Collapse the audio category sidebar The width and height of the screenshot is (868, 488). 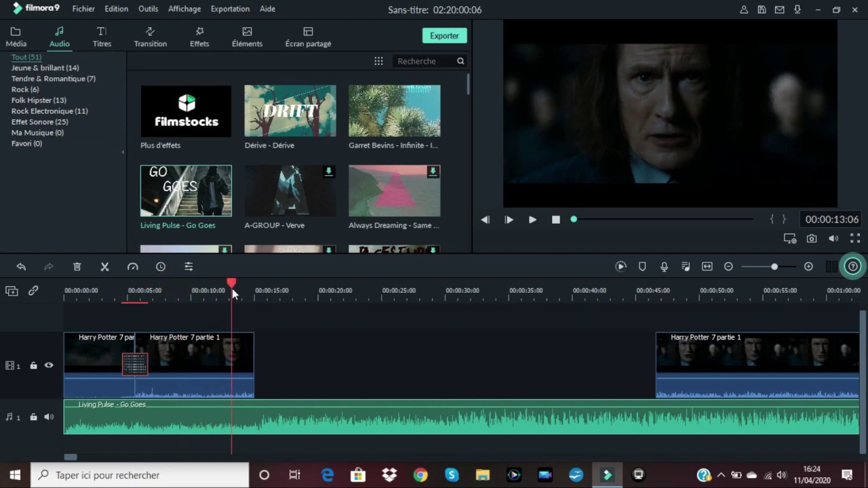(x=123, y=152)
